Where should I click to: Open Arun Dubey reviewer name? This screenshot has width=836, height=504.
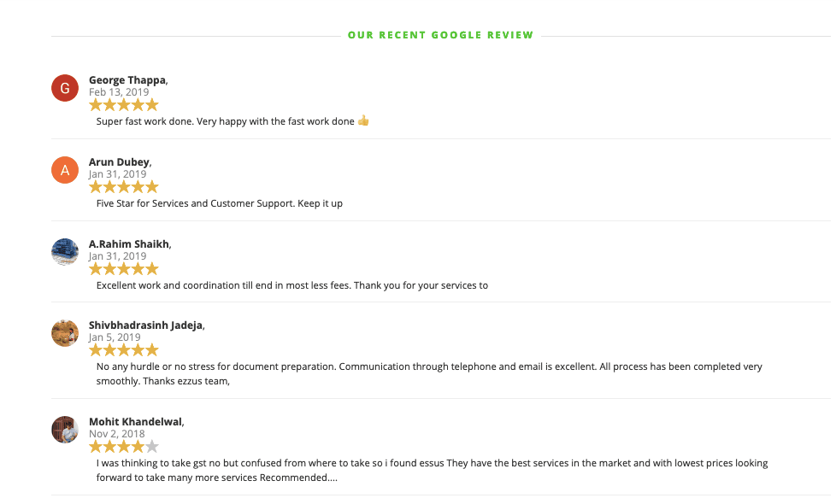point(120,162)
